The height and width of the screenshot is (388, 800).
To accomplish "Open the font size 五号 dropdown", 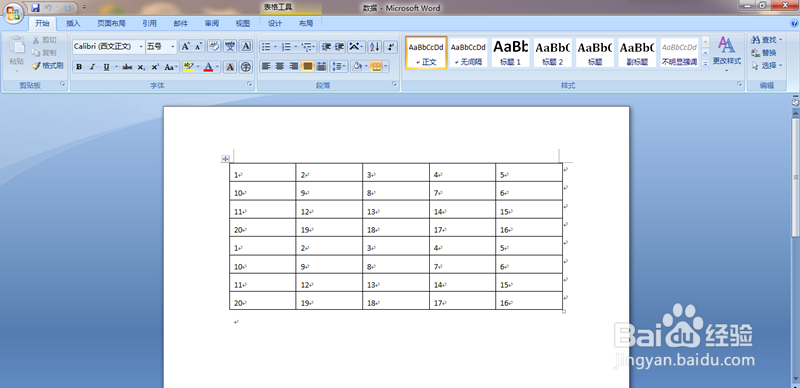I will (x=173, y=46).
